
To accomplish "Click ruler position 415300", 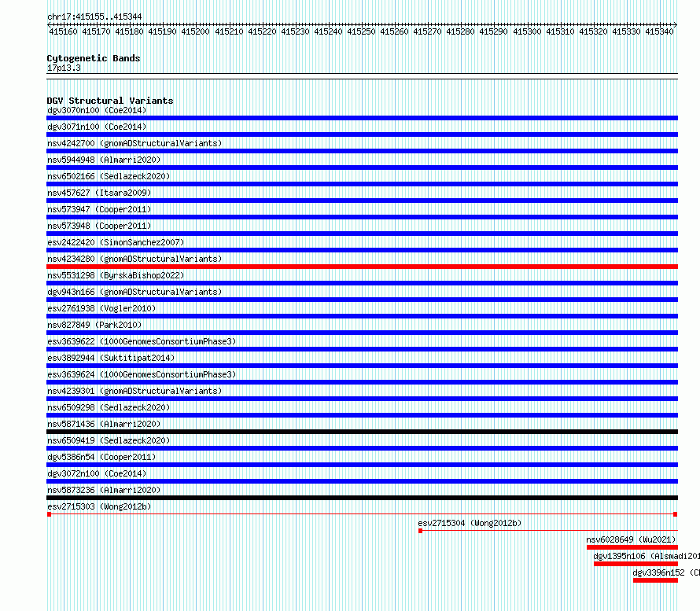I will click(x=527, y=31).
